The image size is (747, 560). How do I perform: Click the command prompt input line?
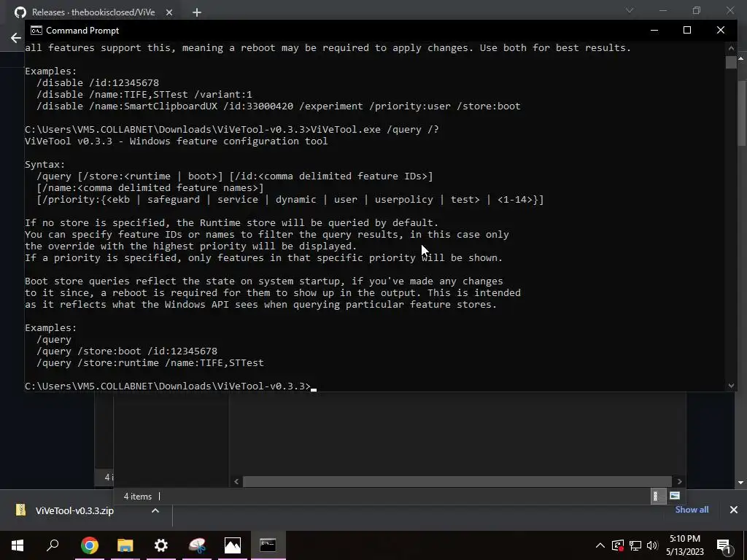pos(171,386)
